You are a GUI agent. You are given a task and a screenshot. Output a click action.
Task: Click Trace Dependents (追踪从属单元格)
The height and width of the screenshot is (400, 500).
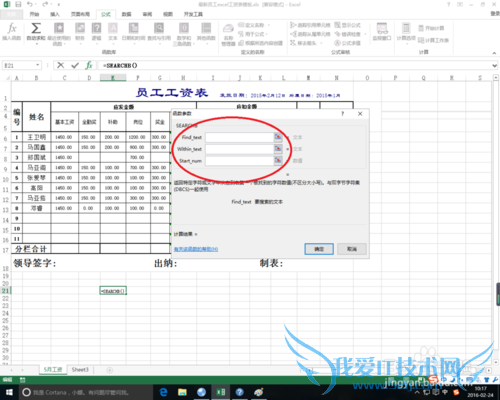(x=310, y=34)
